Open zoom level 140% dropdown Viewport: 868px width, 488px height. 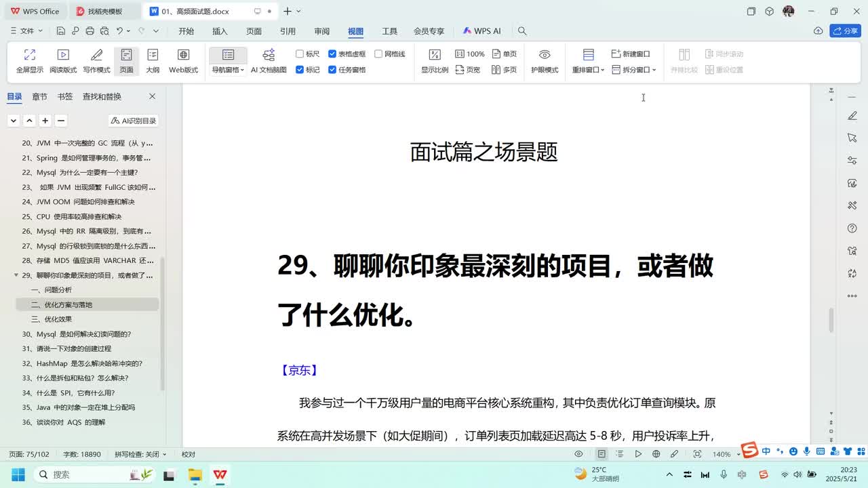(x=725, y=454)
